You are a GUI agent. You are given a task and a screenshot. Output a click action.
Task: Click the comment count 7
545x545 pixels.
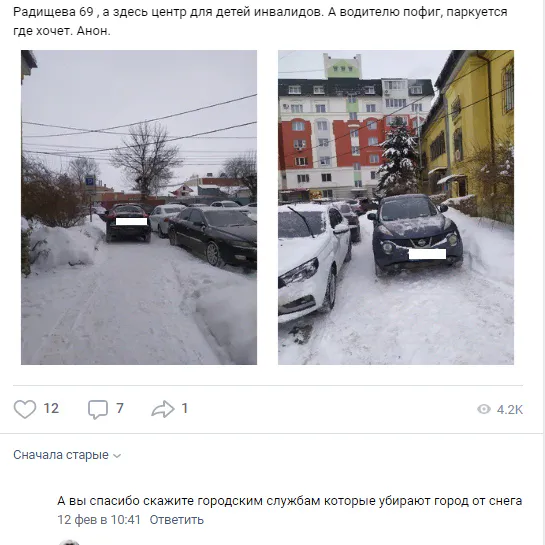point(120,408)
